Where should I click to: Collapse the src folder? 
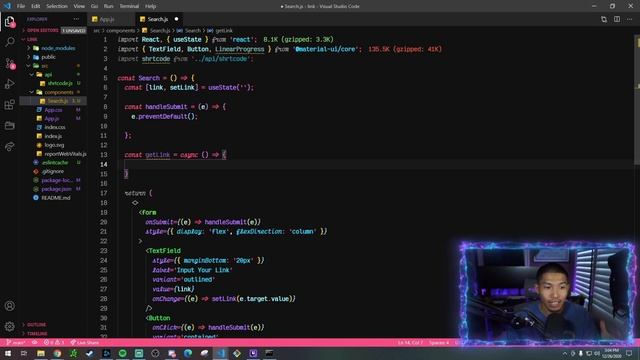[x=44, y=66]
